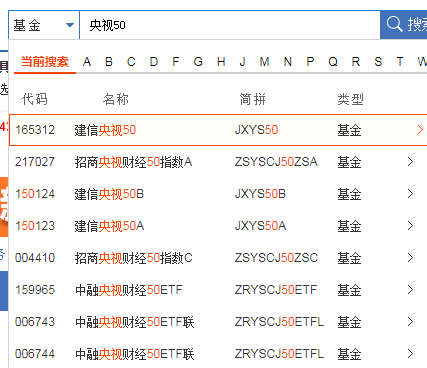
Task: Switch to letter tab Z... S tab
Action: (378, 62)
